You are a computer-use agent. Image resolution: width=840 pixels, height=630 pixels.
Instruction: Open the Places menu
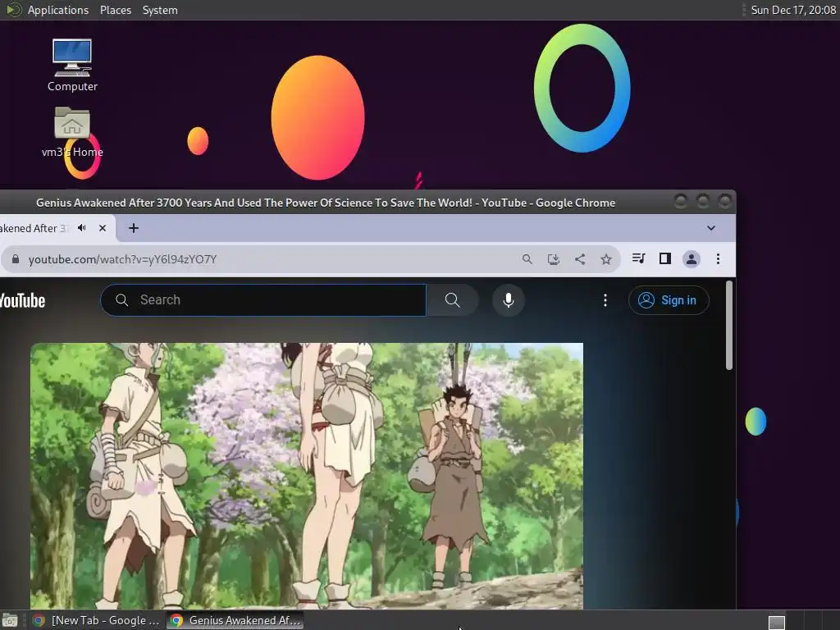116,10
